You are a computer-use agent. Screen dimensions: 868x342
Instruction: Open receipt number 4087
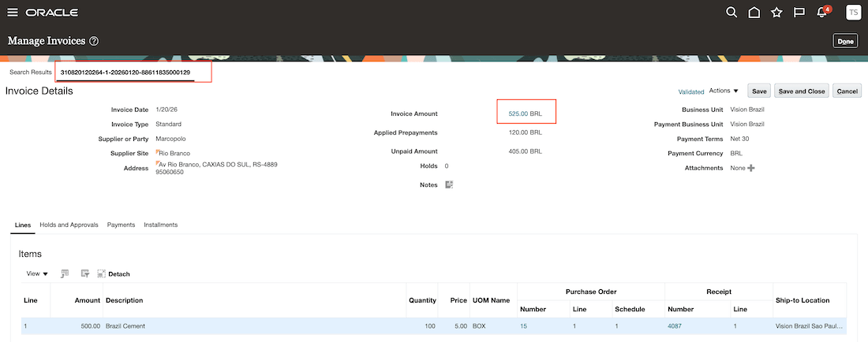point(675,326)
